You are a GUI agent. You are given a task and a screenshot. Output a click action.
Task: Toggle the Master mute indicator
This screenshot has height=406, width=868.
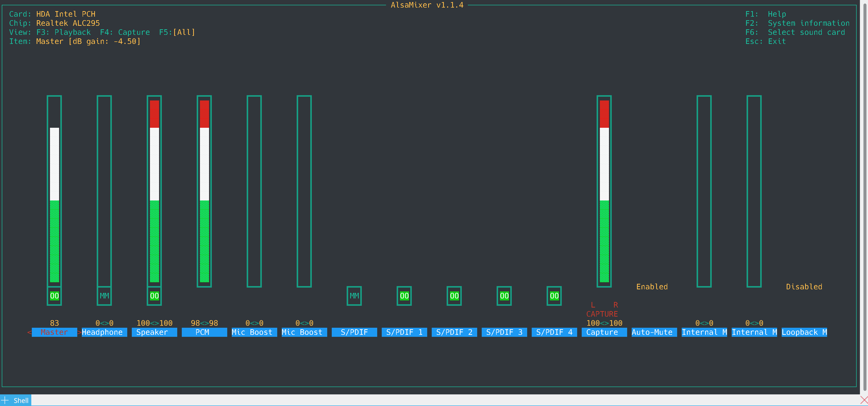click(54, 296)
